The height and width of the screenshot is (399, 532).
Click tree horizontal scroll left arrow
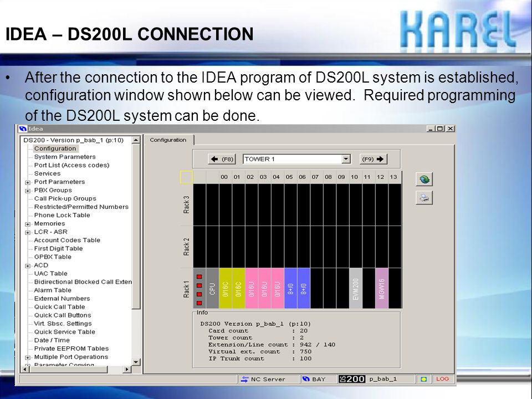[25, 369]
